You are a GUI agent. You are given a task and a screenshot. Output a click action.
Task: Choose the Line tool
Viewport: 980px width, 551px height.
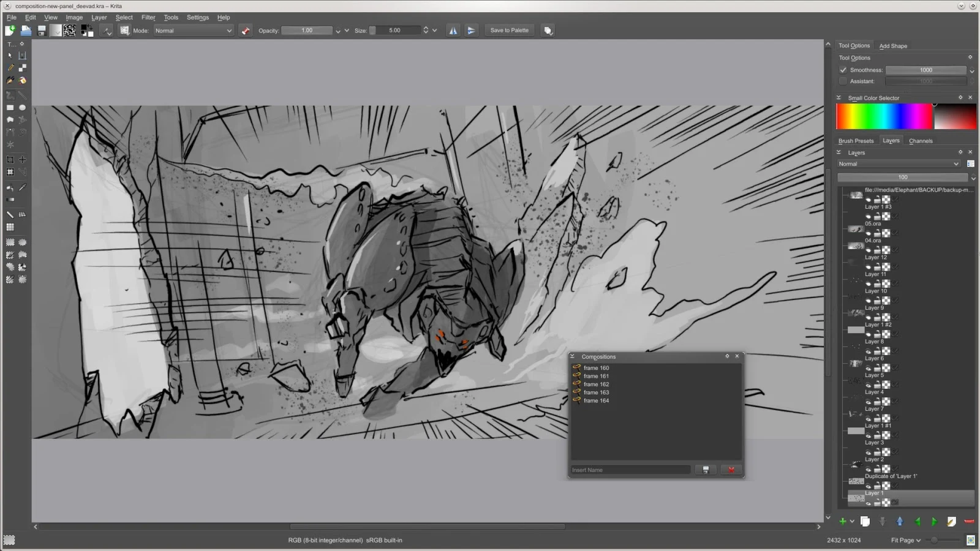tap(23, 94)
